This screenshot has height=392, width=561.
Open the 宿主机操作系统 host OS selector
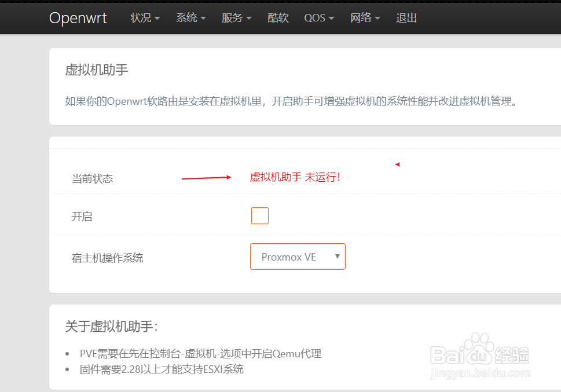tap(297, 256)
